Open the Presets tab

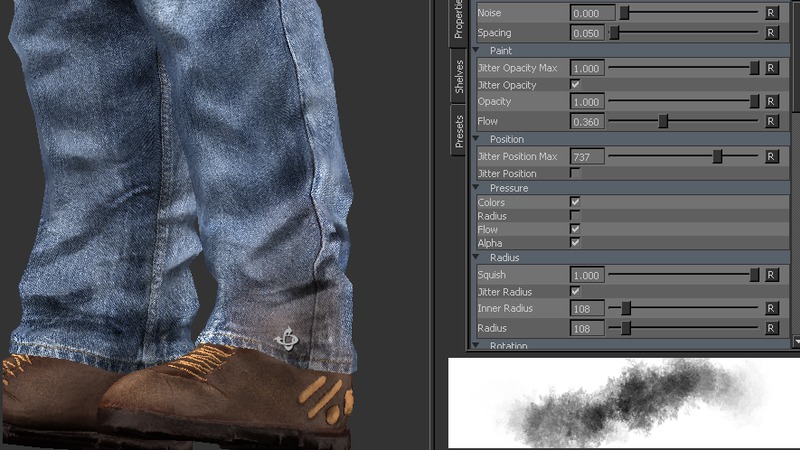[x=459, y=130]
